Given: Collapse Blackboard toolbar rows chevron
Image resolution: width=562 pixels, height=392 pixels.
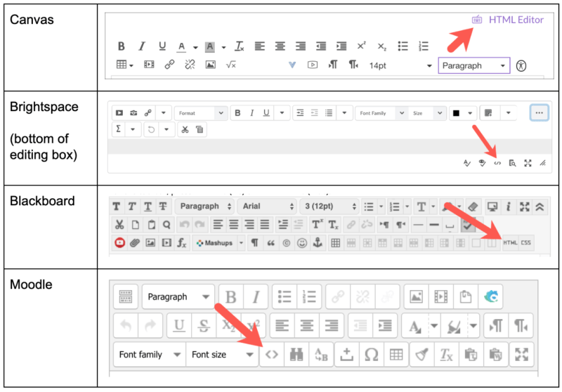Looking at the screenshot, I should [540, 207].
